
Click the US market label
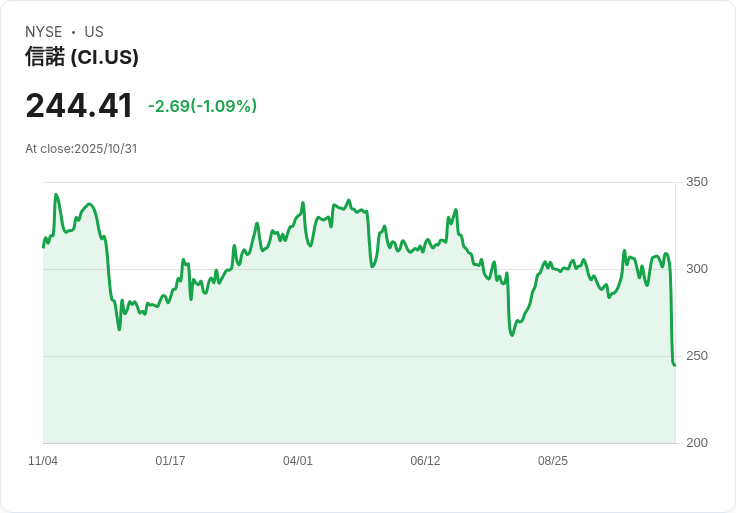(x=94, y=32)
